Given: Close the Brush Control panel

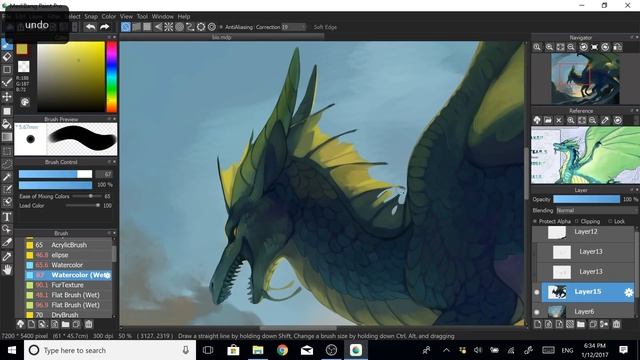Looking at the screenshot, I should pos(114,162).
